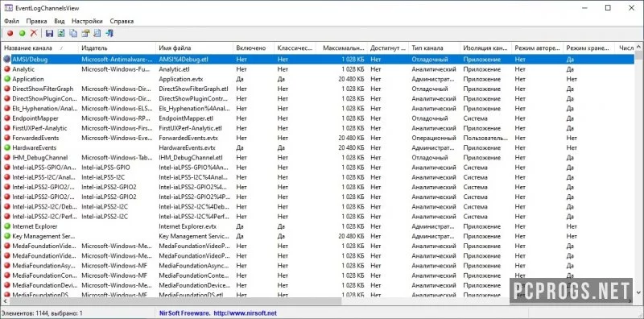The height and width of the screenshot is (319, 644).
Task: Click red status icon of EndpointMapper row
Action: [x=6, y=118]
